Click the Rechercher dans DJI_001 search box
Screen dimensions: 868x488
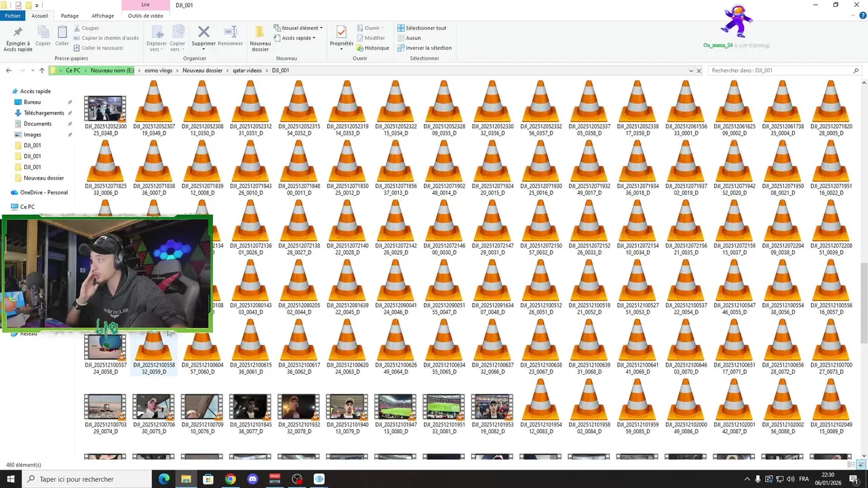click(x=785, y=70)
